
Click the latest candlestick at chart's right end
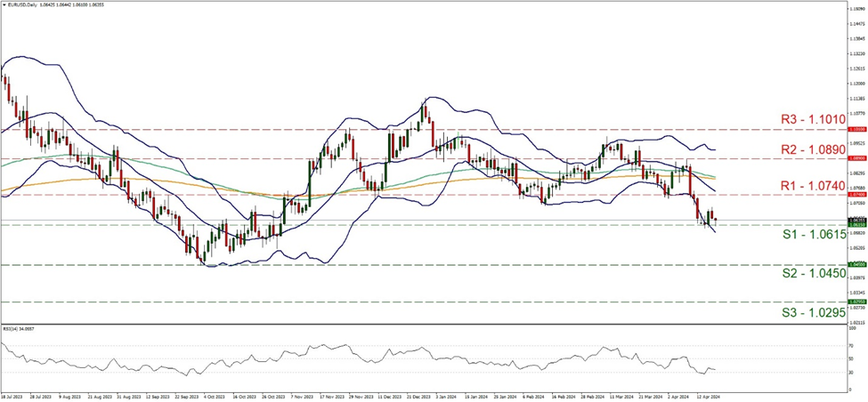coord(718,219)
